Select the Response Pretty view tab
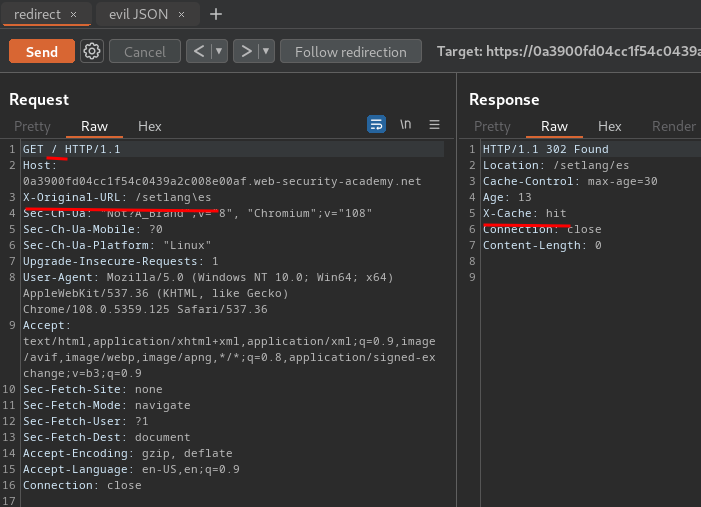701x507 pixels. 492,127
